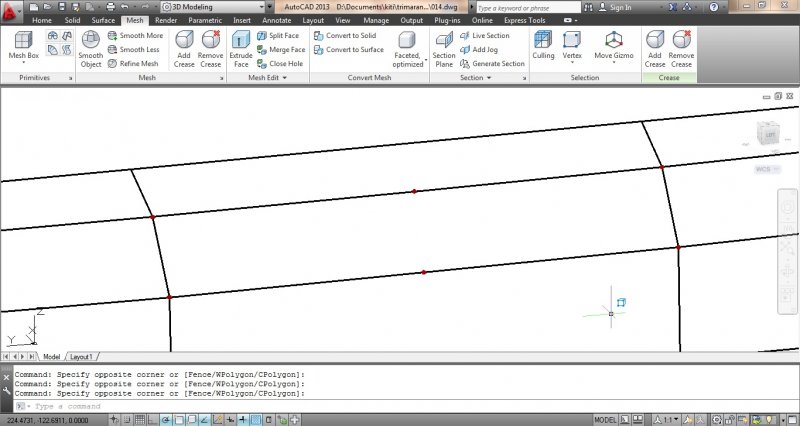Click the Undo arrow in toolbar

point(124,7)
